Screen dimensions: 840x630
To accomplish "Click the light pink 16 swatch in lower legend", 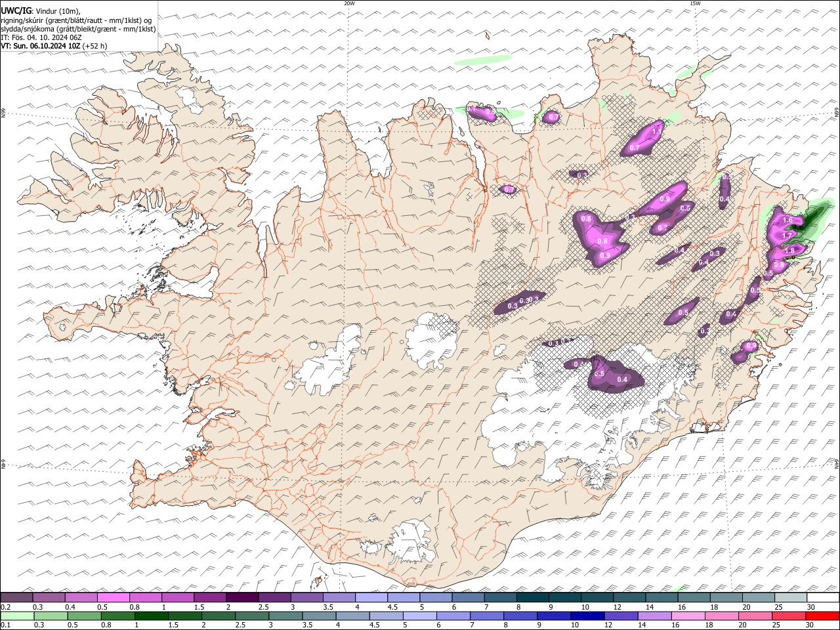I will click(688, 616).
